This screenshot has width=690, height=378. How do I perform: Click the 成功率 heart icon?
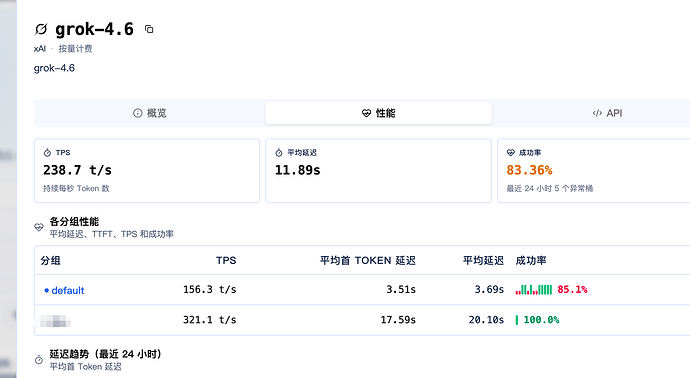510,153
